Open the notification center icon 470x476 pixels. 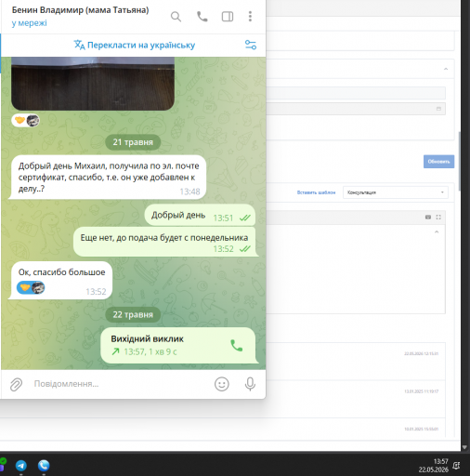[x=457, y=466]
